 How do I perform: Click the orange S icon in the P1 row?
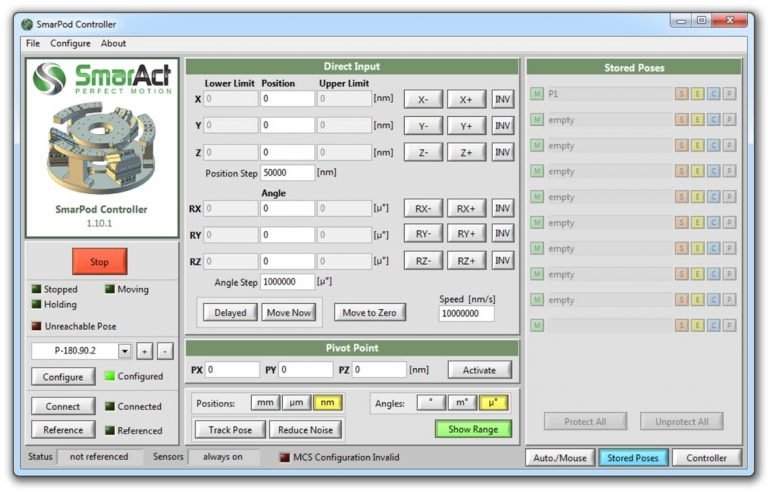(681, 94)
